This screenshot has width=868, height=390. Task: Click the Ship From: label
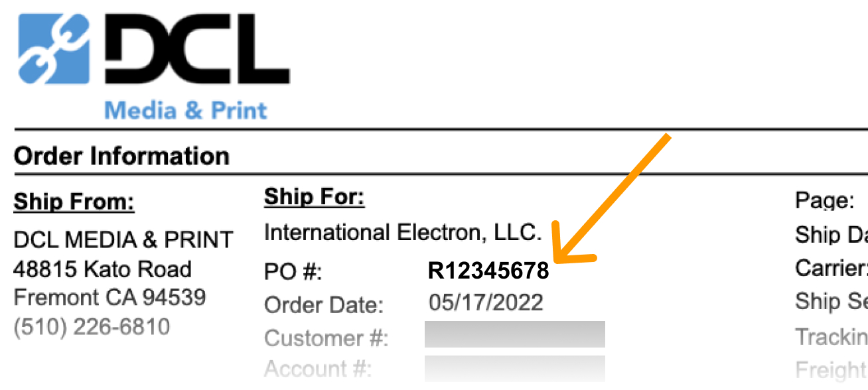(74, 202)
